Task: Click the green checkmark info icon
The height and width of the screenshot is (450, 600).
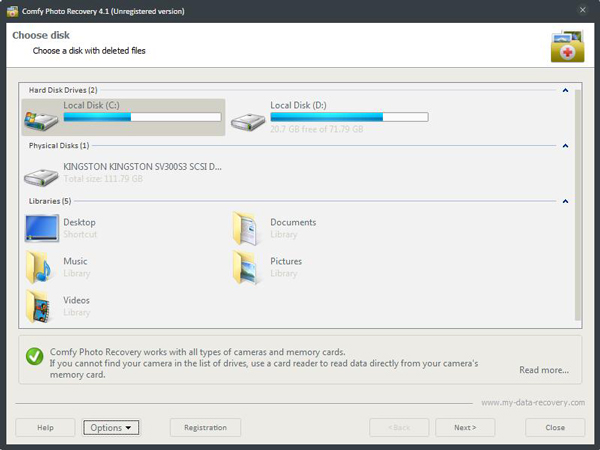Action: 34,356
